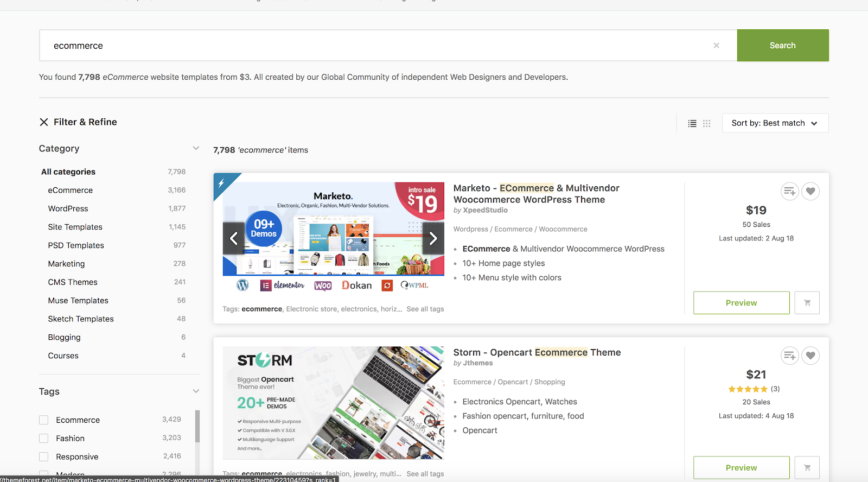The width and height of the screenshot is (868, 482).
Task: Check the Ecommerce tag filter
Action: (44, 420)
